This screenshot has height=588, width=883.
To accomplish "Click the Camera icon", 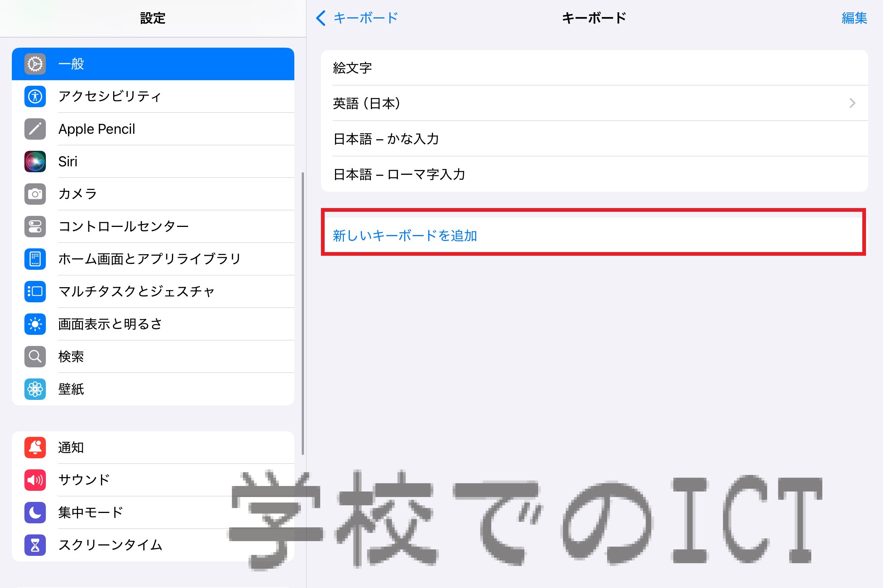I will (x=35, y=194).
